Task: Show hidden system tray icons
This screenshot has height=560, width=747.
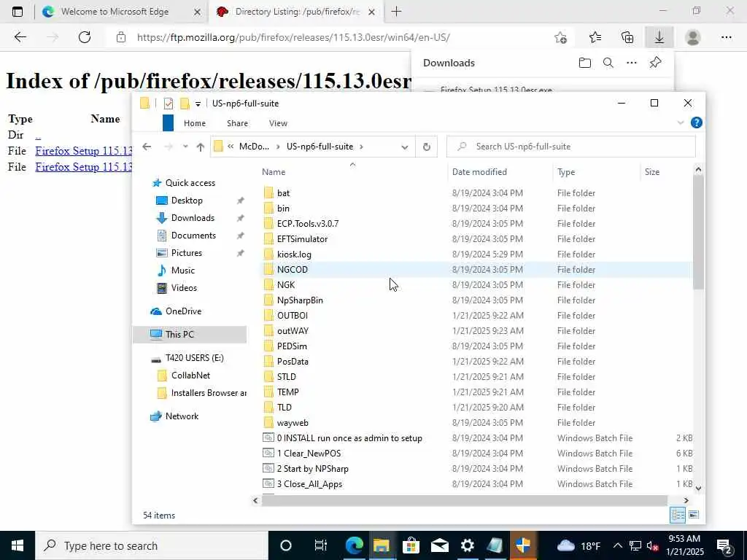Action: pos(617,545)
